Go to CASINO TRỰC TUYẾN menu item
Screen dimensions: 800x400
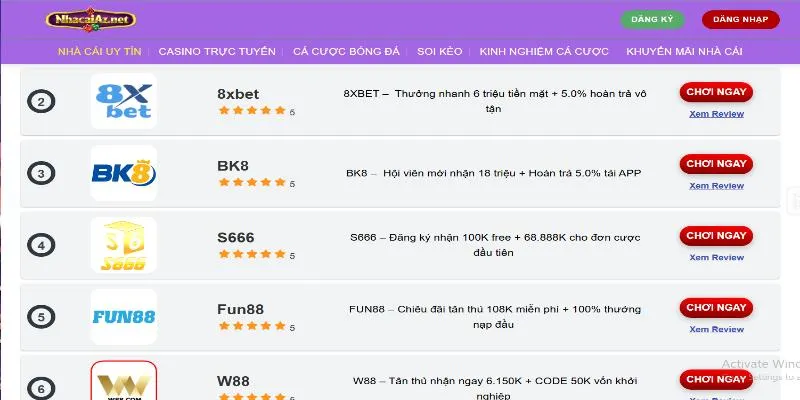point(217,52)
